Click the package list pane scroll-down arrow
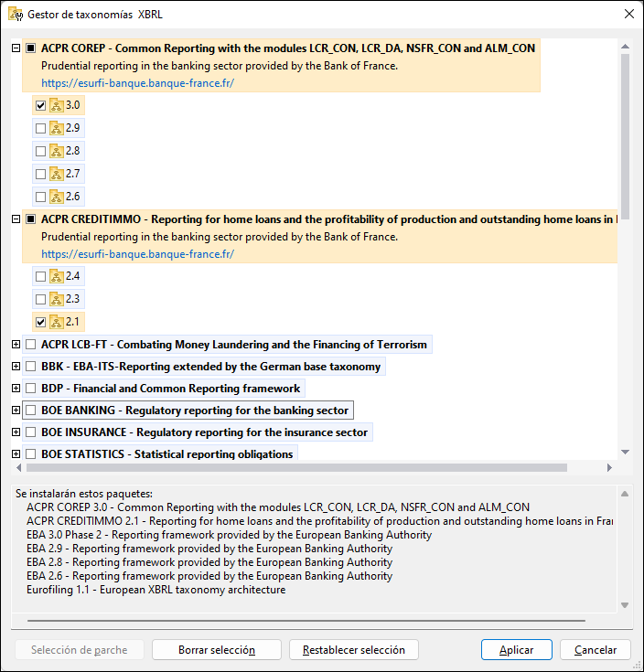 tap(625, 605)
